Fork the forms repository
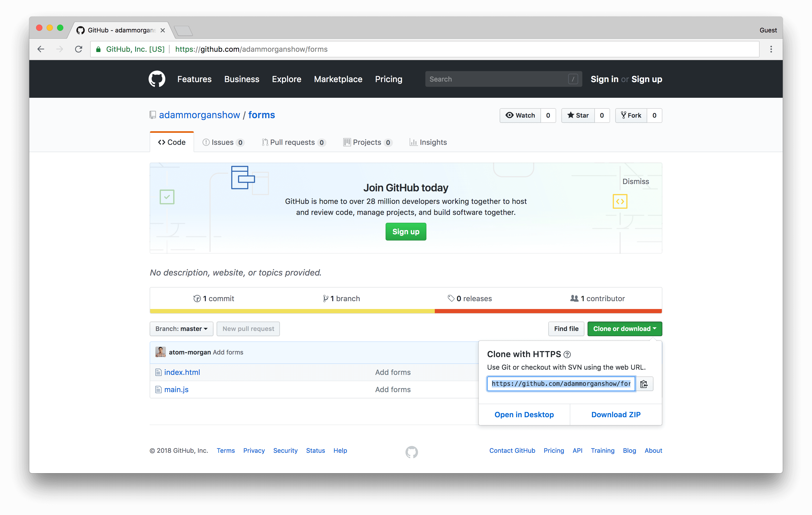 [x=631, y=115]
